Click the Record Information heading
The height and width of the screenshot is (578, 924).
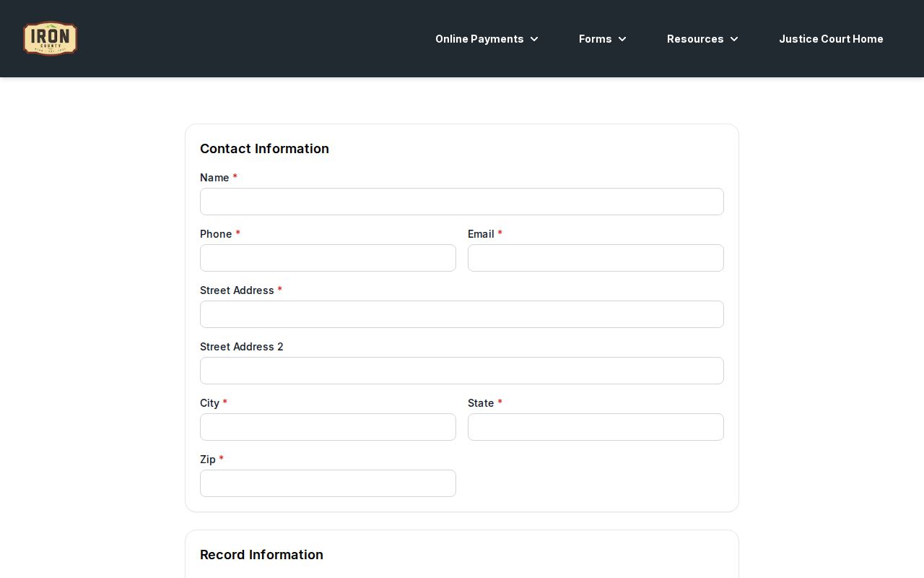261,555
